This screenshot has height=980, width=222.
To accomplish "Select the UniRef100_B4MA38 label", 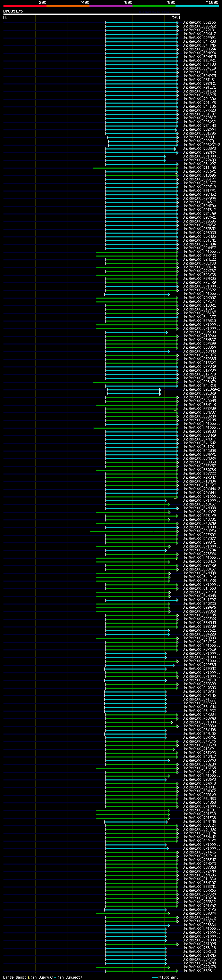I will (199, 508).
